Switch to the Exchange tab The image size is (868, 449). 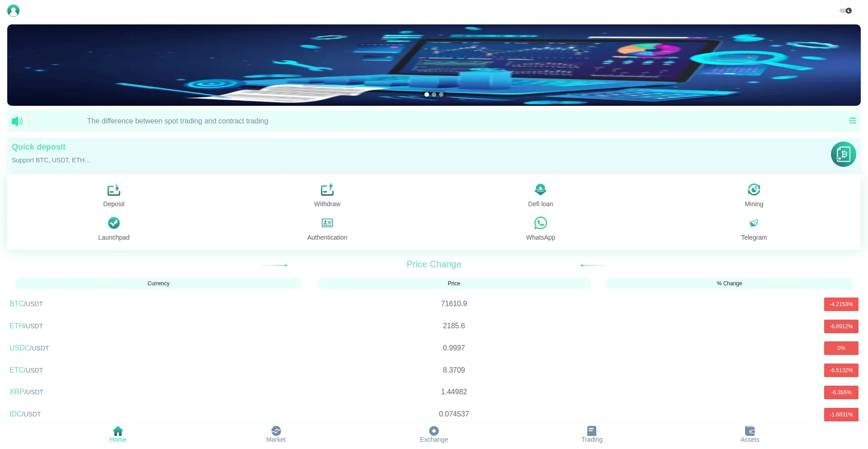[434, 435]
